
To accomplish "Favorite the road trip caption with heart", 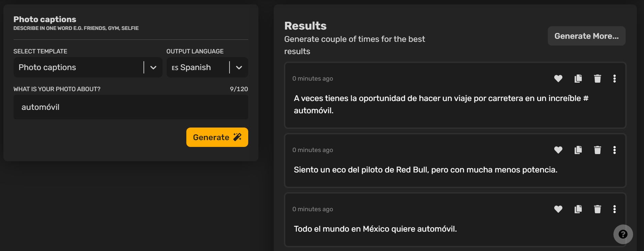I will pos(558,79).
